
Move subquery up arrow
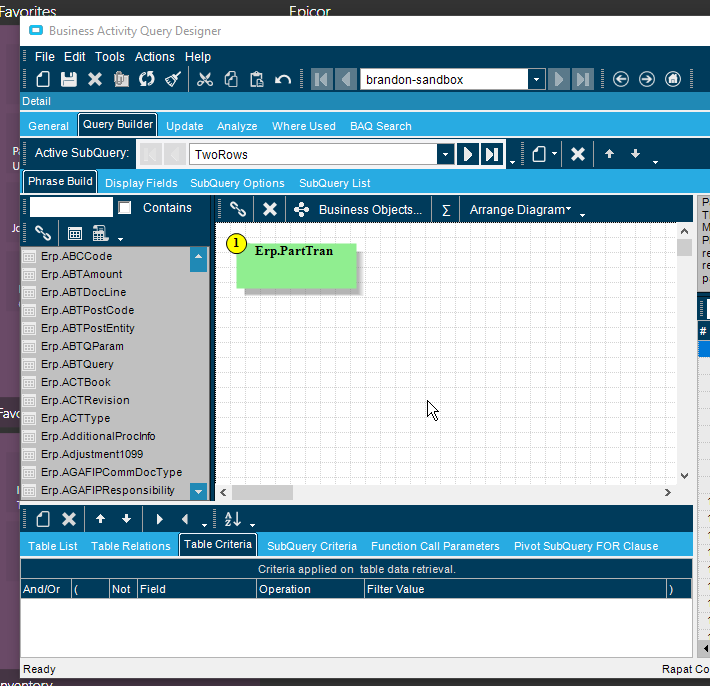pyautogui.click(x=609, y=154)
